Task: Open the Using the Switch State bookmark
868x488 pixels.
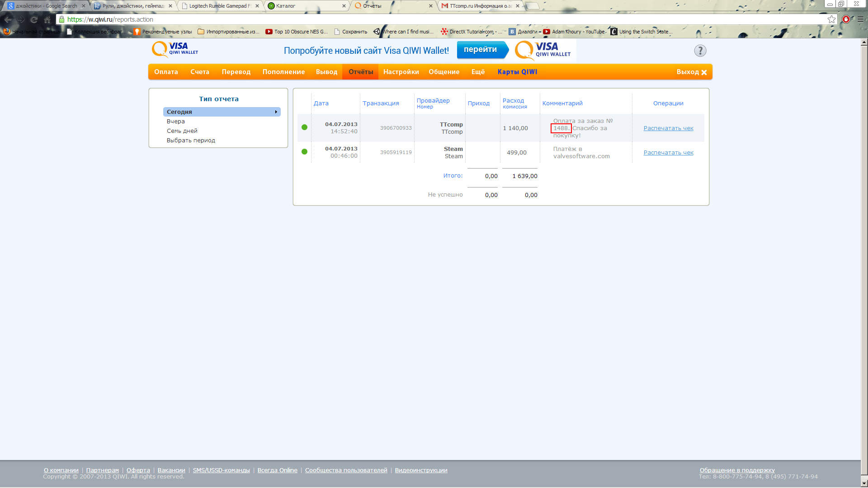Action: coord(642,32)
